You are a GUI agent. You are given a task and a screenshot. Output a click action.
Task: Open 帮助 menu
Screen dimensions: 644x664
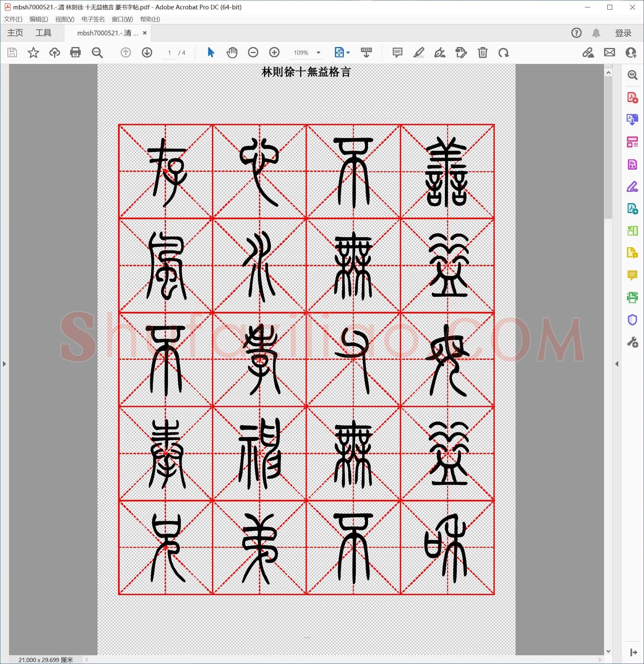point(150,19)
